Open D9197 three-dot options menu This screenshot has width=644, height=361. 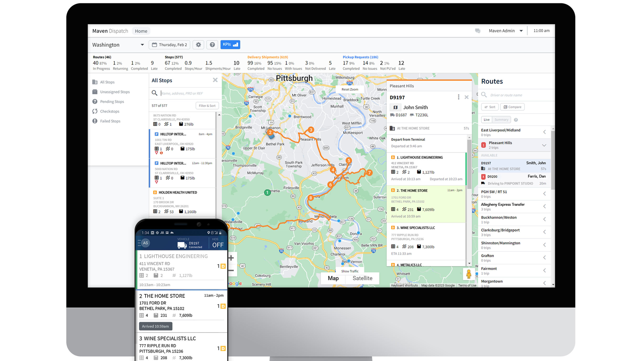[459, 97]
